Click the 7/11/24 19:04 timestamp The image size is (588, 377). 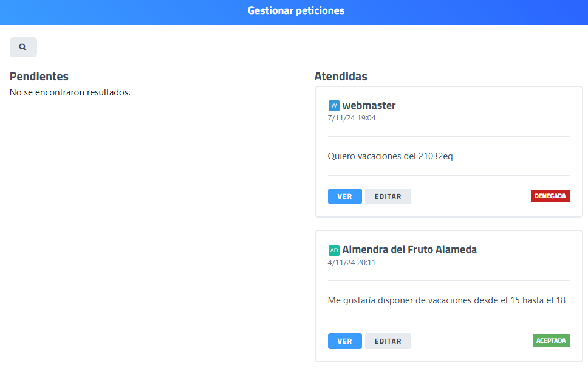tap(352, 118)
